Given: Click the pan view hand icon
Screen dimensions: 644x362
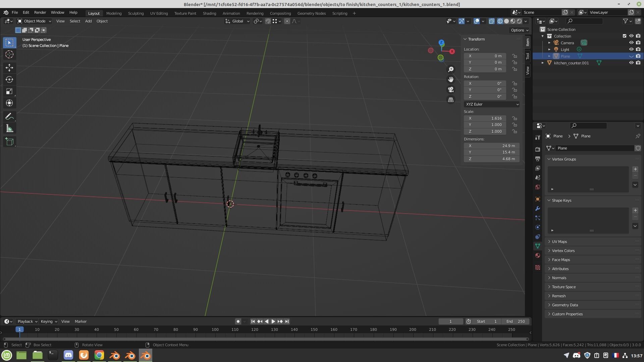Looking at the screenshot, I should 451,79.
